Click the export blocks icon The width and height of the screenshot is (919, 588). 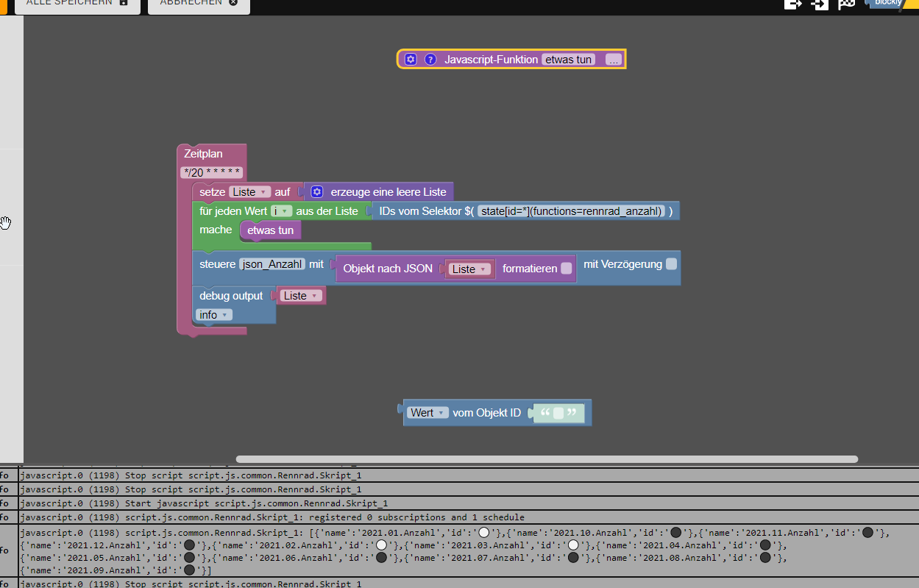[x=793, y=4]
